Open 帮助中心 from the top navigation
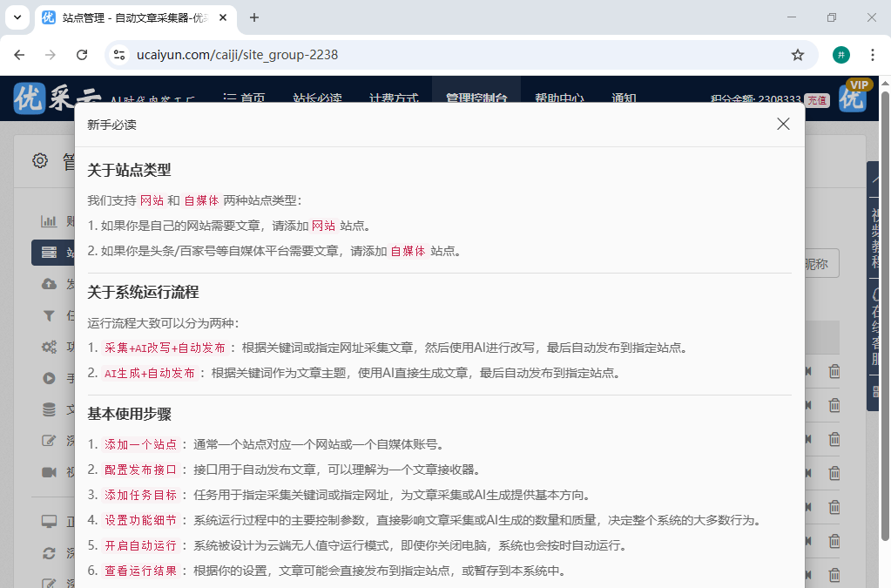Screen dimensions: 891x588 558,98
